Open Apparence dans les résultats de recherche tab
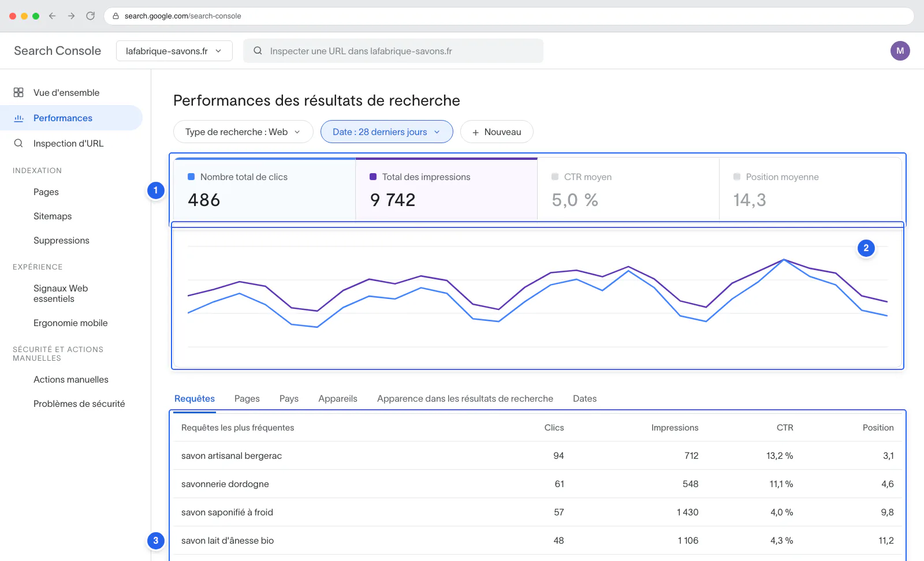 click(x=465, y=399)
